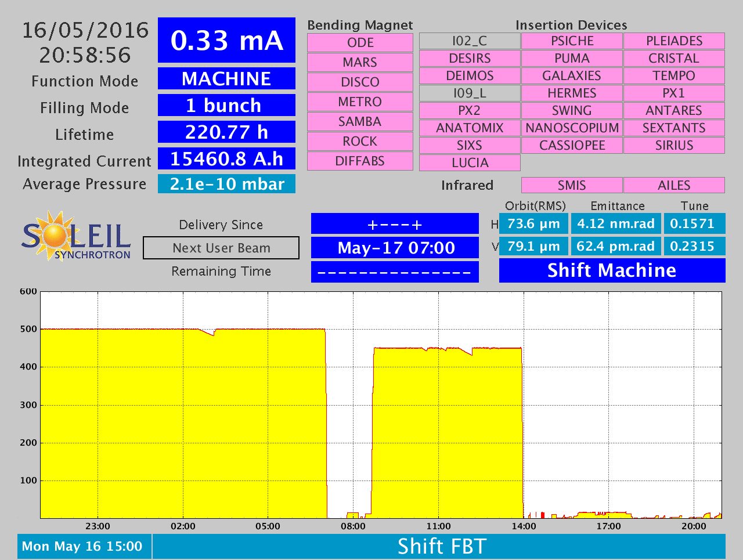The image size is (743, 560).
Task: Click the NANOSCOPIUM beamline indicator
Action: pyautogui.click(x=572, y=128)
